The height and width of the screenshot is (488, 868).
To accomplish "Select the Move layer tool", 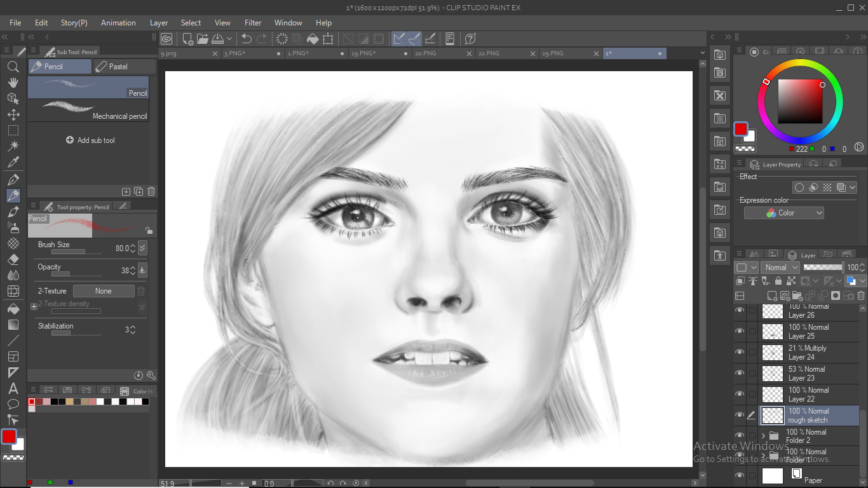I will point(13,115).
